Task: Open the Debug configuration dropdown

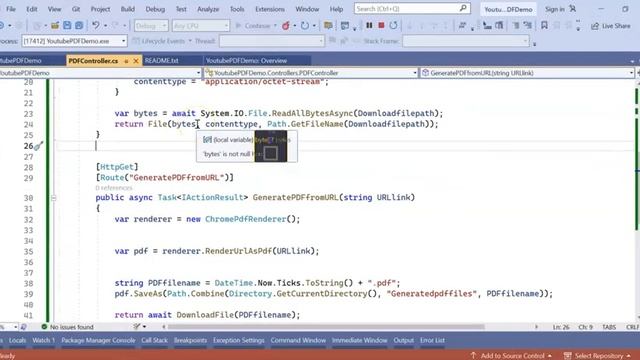Action: [151, 26]
